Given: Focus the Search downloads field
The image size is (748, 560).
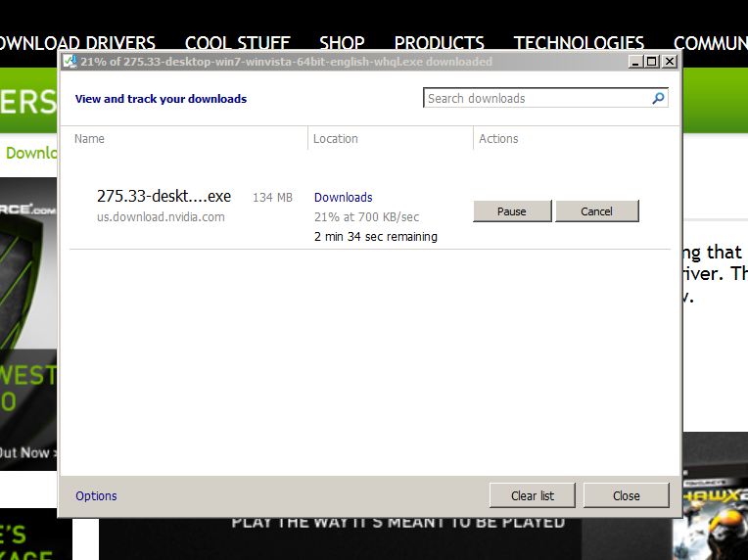Looking at the screenshot, I should point(545,98).
